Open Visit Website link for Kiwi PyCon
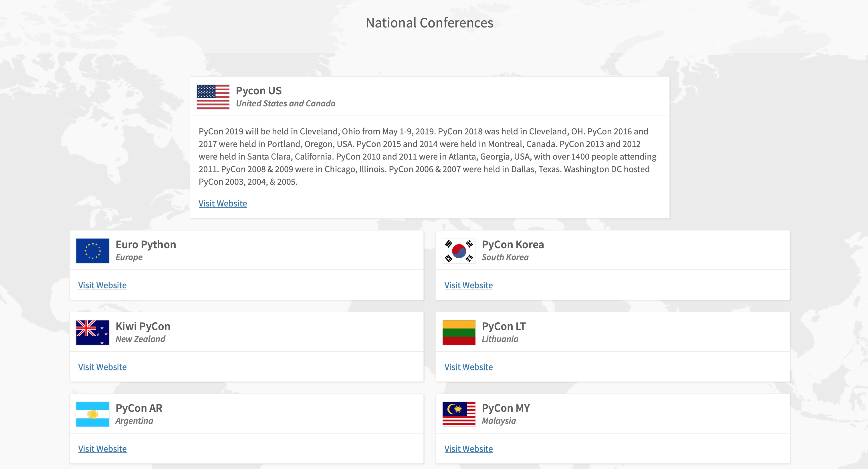 (x=102, y=367)
